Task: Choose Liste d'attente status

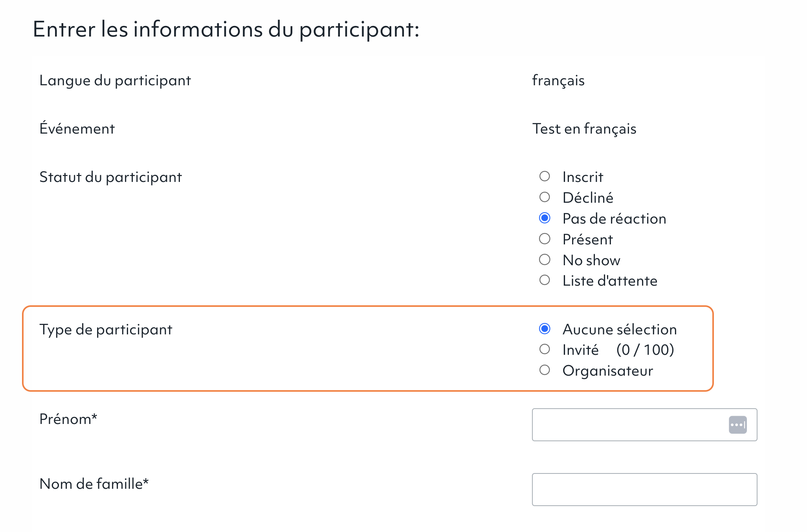Action: 545,280
